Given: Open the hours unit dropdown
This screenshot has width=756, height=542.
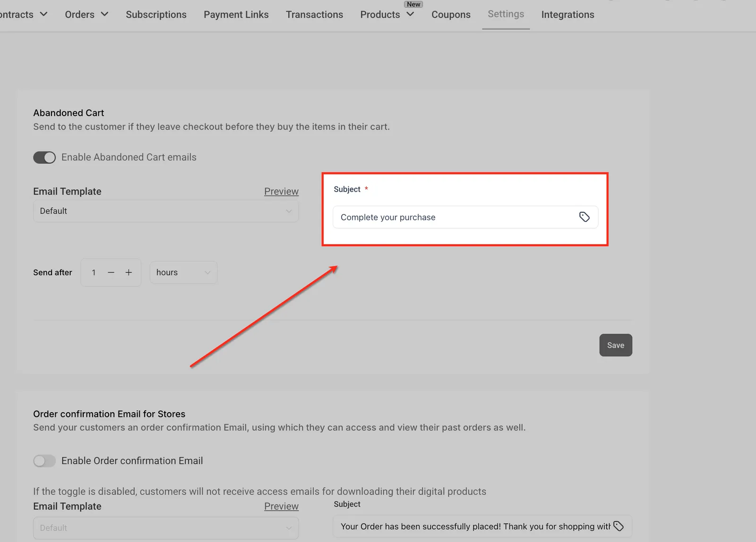Looking at the screenshot, I should click(183, 272).
